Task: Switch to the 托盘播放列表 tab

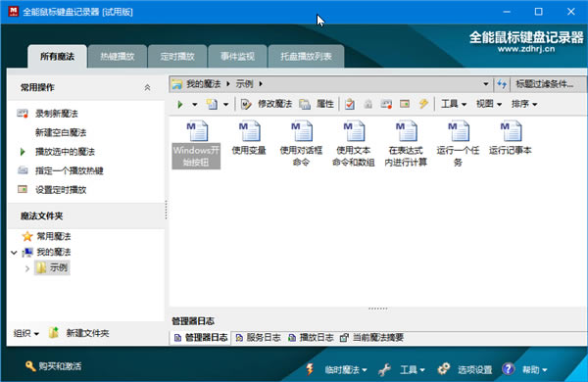Action: [306, 57]
